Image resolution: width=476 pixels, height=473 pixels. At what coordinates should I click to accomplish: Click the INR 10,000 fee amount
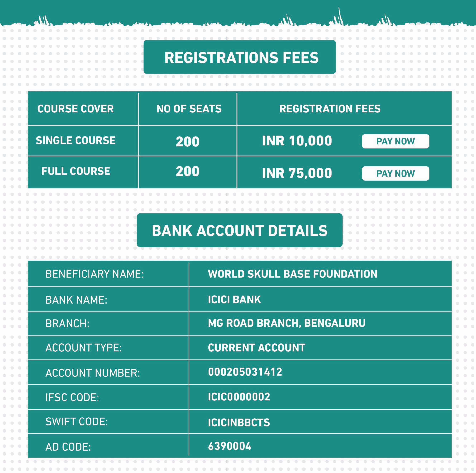pos(297,141)
